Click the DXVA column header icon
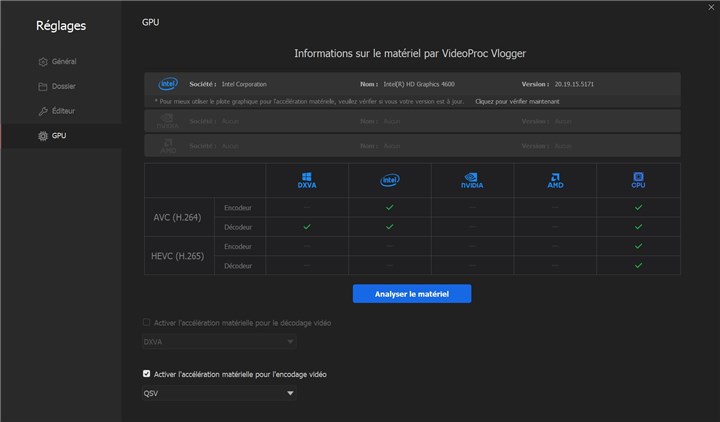Viewport: 720px width, 422px height. tap(307, 180)
